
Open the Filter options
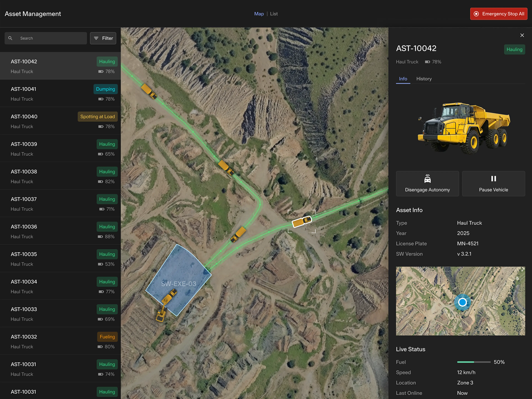[103, 38]
